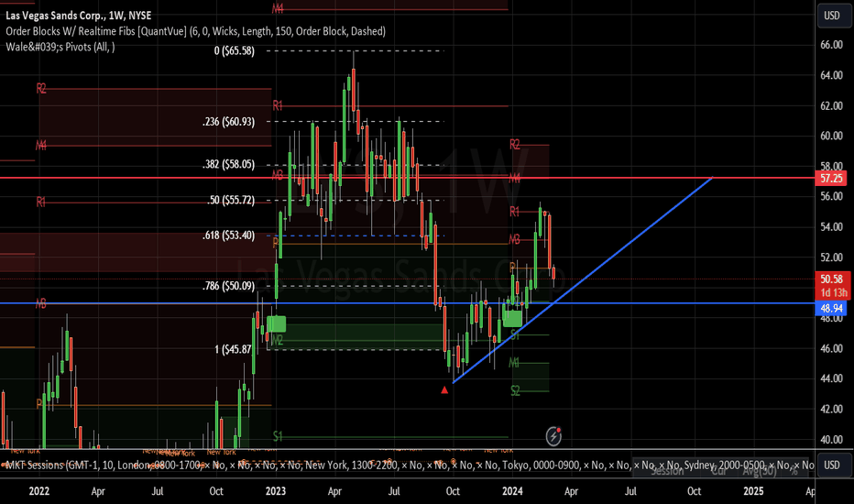
Task: Click the Order Blocks W/ Realtime Fibs indicator title
Action: tap(195, 31)
